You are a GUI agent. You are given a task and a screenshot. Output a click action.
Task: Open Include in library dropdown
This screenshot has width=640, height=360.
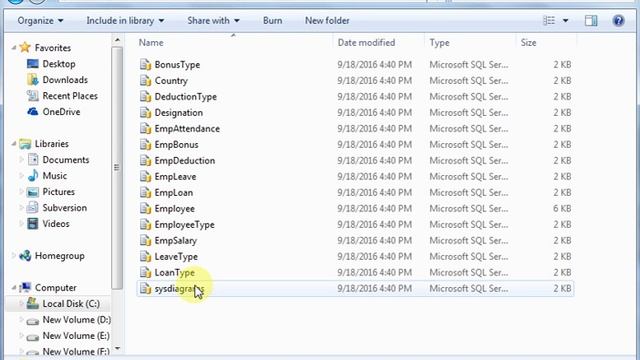pos(125,20)
